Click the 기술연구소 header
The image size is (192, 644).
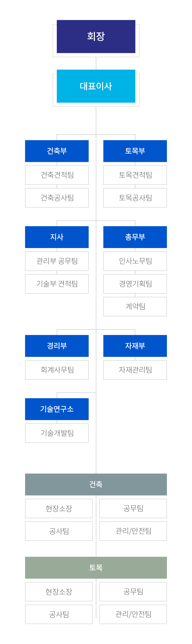(x=57, y=409)
